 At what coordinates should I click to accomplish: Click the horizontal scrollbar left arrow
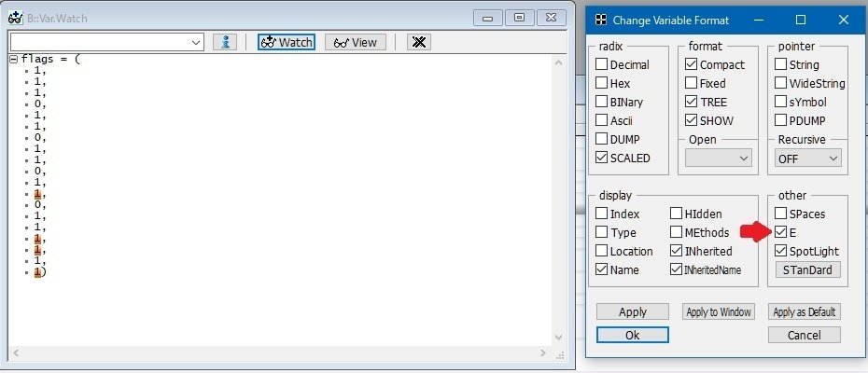click(x=16, y=352)
